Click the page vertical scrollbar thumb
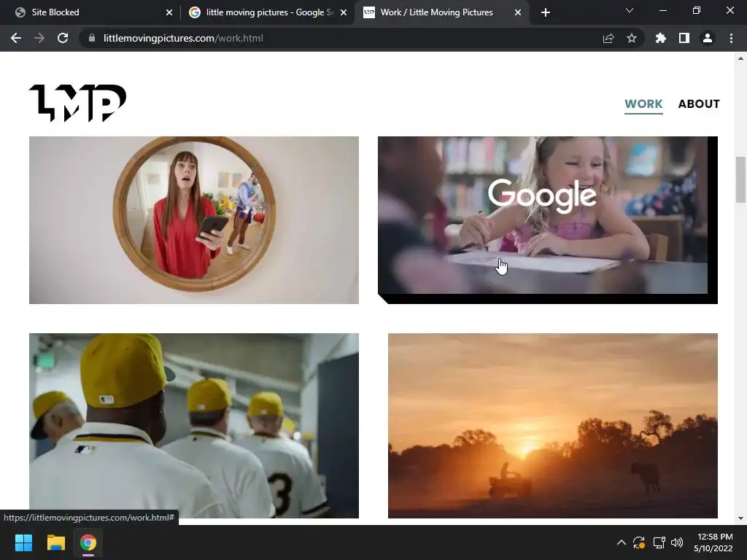 (741, 179)
